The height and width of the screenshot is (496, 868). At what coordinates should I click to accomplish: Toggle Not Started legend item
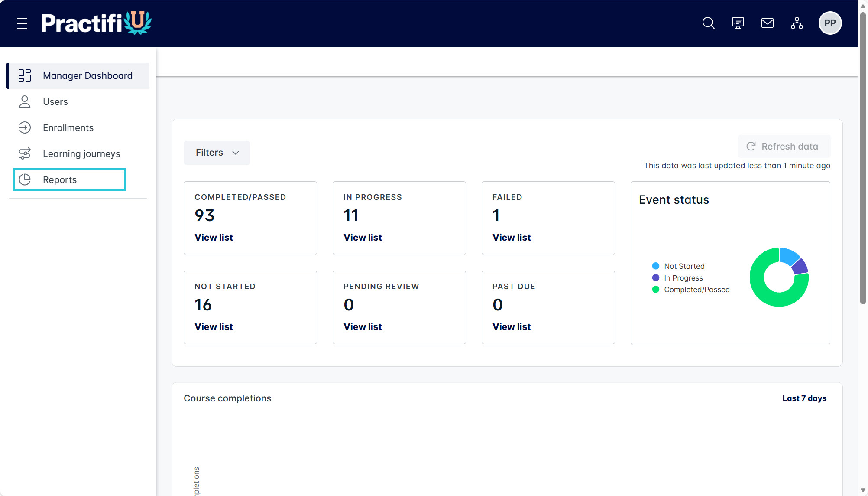click(678, 266)
